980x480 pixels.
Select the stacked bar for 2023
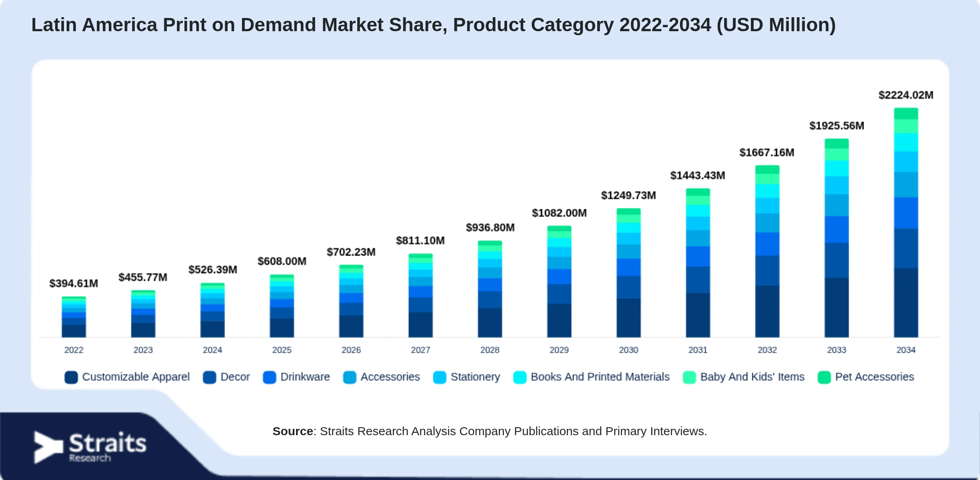pos(143,314)
